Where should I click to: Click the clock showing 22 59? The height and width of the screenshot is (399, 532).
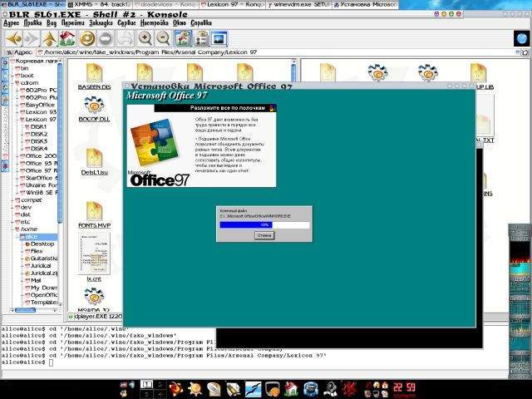coord(405,388)
